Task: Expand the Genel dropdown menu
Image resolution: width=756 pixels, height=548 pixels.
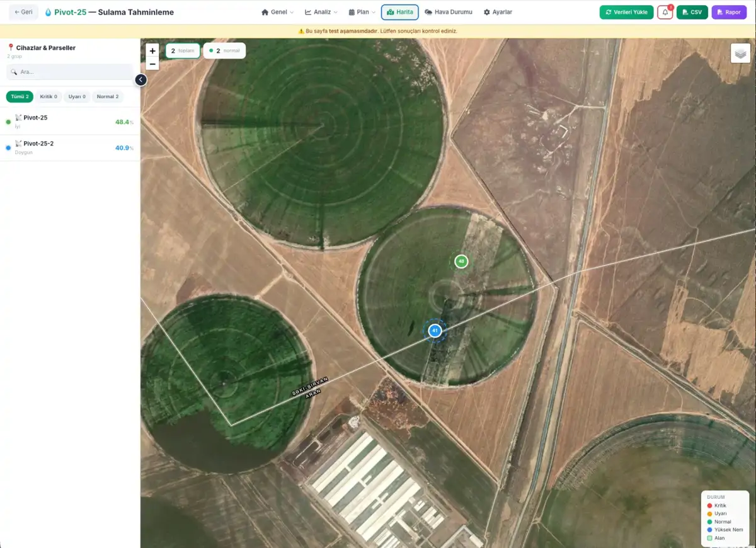Action: 277,12
